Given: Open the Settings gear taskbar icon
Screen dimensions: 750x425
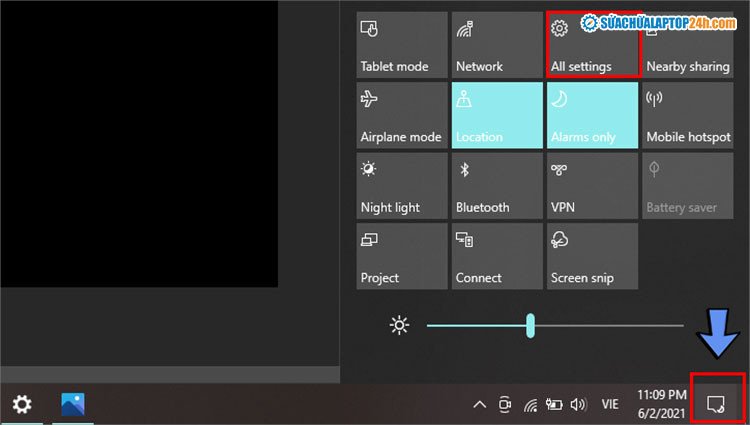Looking at the screenshot, I should (22, 404).
